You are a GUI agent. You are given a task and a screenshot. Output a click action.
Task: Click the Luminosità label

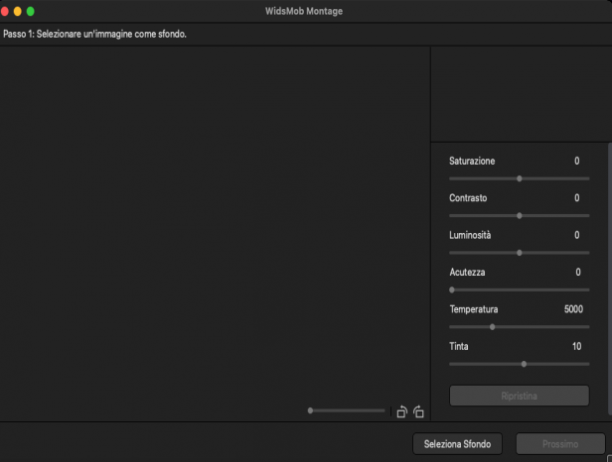(470, 235)
